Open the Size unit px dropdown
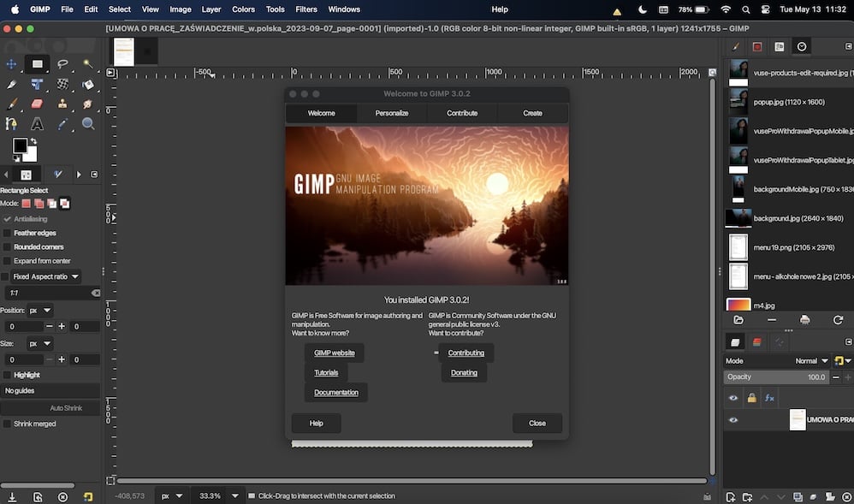The image size is (854, 504). (x=39, y=344)
